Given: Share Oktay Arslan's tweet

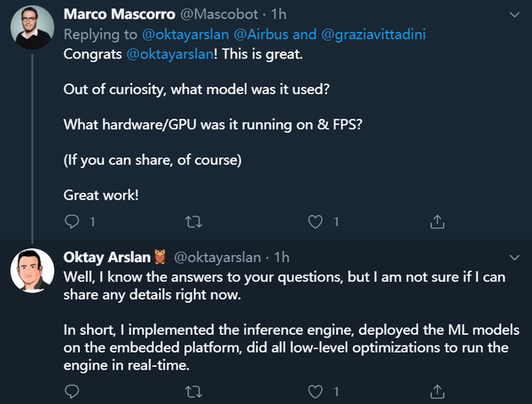Looking at the screenshot, I should pos(437,392).
